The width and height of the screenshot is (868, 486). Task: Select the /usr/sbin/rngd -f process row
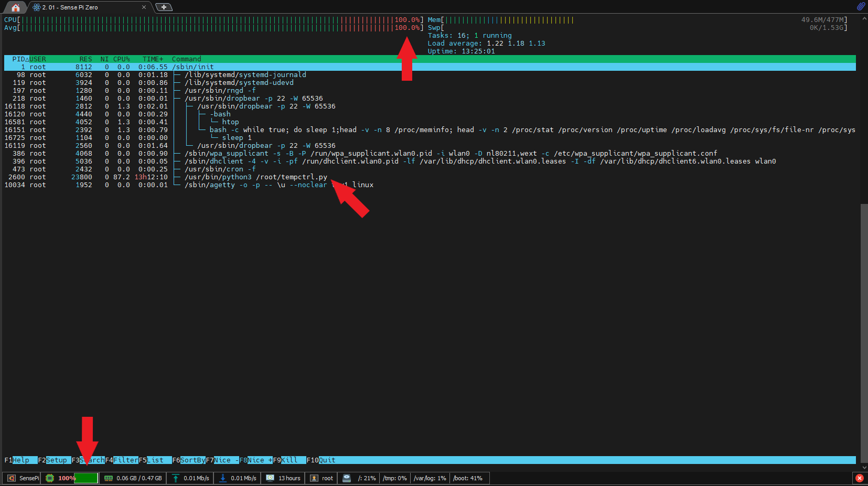click(x=430, y=91)
